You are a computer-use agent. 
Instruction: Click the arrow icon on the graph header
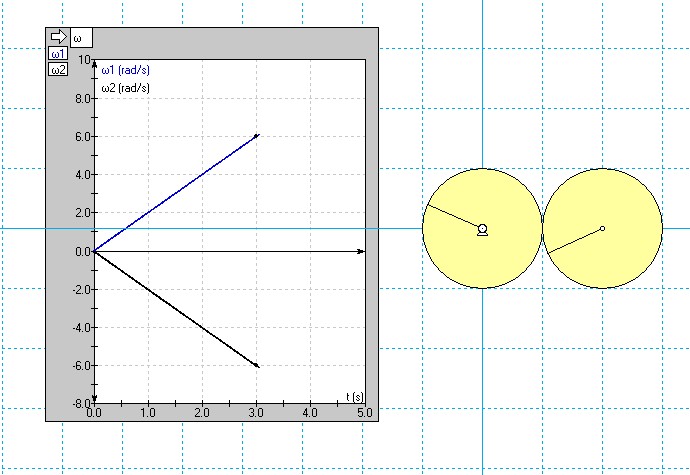pyautogui.click(x=57, y=37)
